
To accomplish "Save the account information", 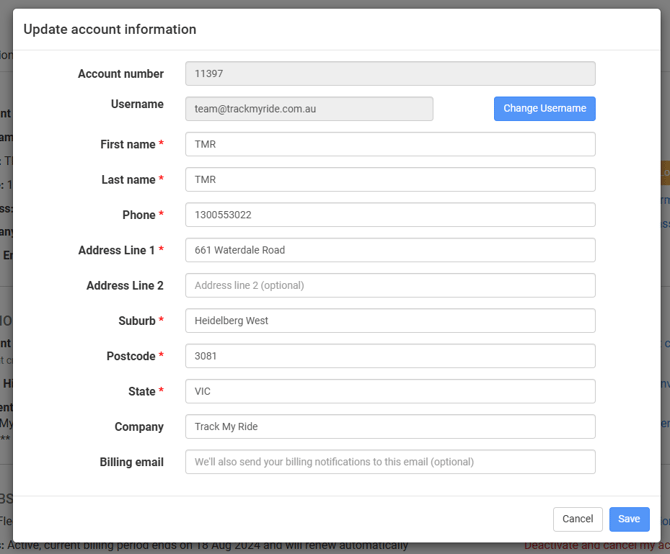I will [x=629, y=519].
